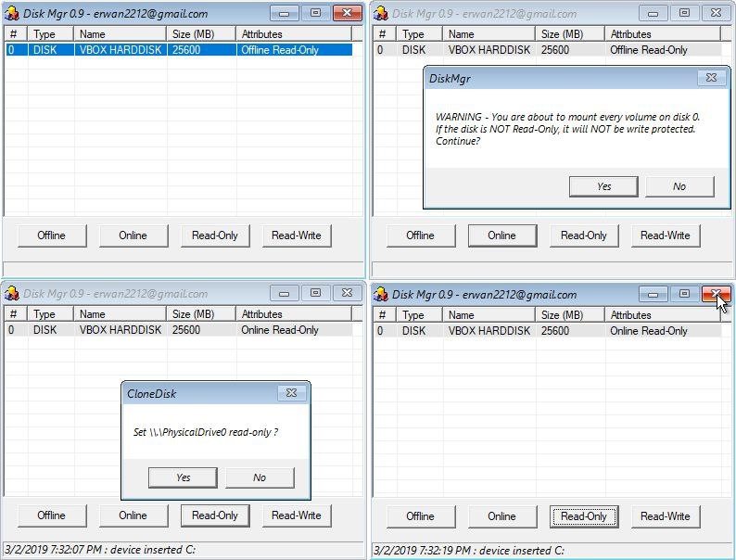Close the CloneDisk dialog
Viewport: 736px width, 560px height.
[x=291, y=393]
